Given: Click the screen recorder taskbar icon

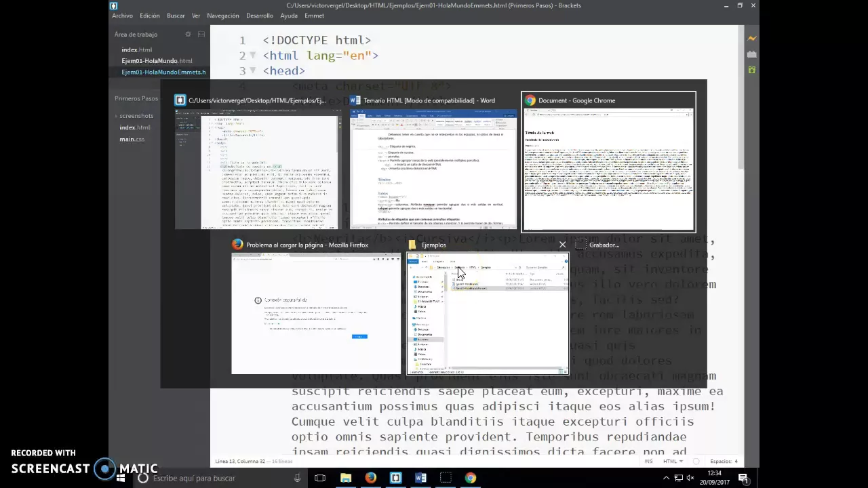Looking at the screenshot, I should click(x=446, y=478).
